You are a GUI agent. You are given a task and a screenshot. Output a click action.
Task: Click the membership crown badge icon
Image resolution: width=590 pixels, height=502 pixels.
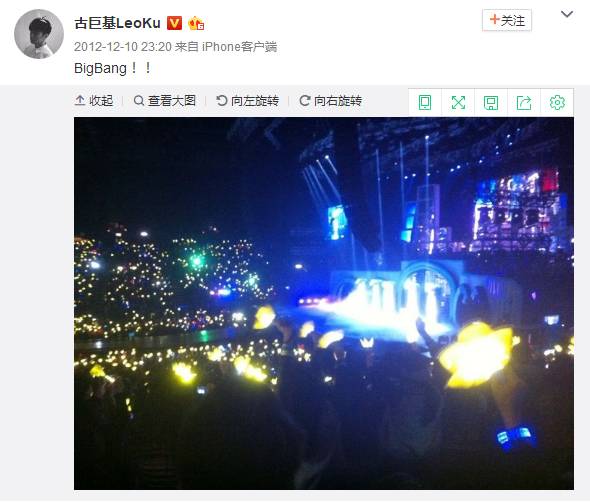(196, 23)
